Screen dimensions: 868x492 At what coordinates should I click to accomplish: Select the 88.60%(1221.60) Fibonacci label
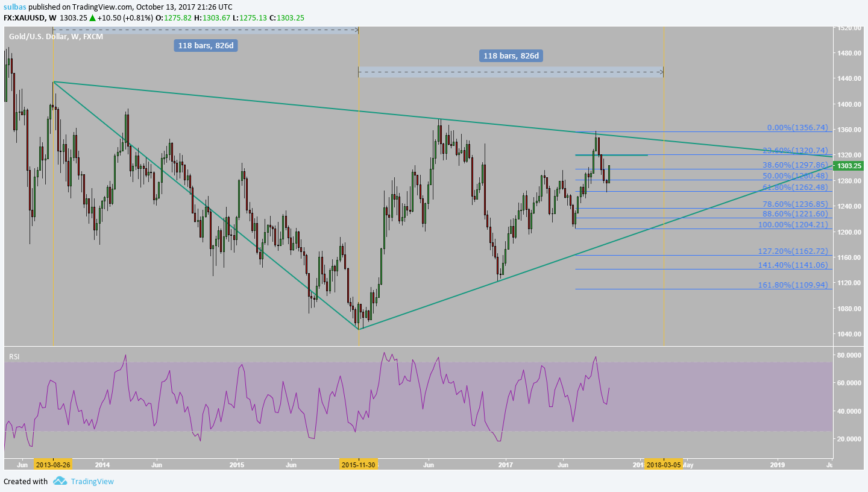[795, 214]
